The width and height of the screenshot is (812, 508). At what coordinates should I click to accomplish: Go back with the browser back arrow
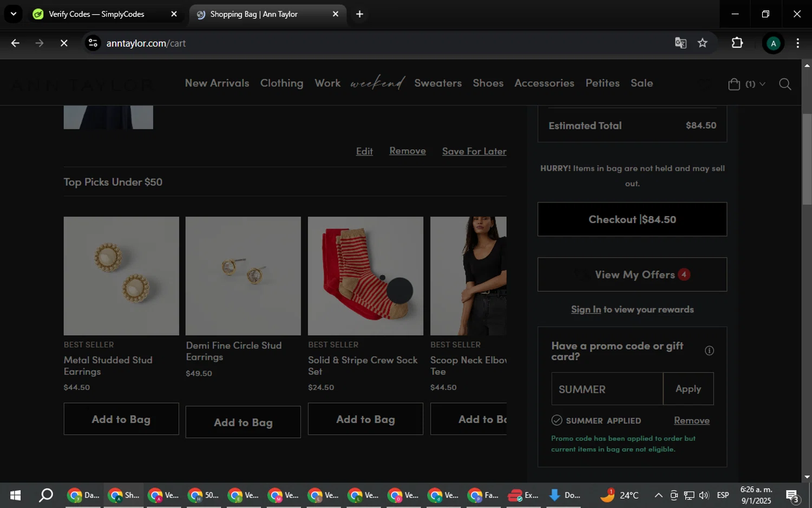(x=15, y=43)
